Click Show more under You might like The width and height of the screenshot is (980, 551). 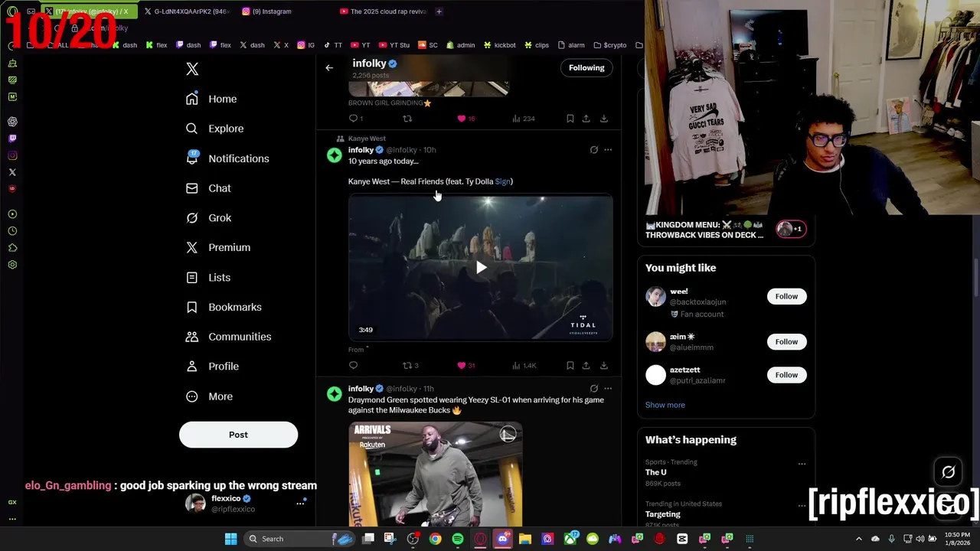click(x=665, y=405)
